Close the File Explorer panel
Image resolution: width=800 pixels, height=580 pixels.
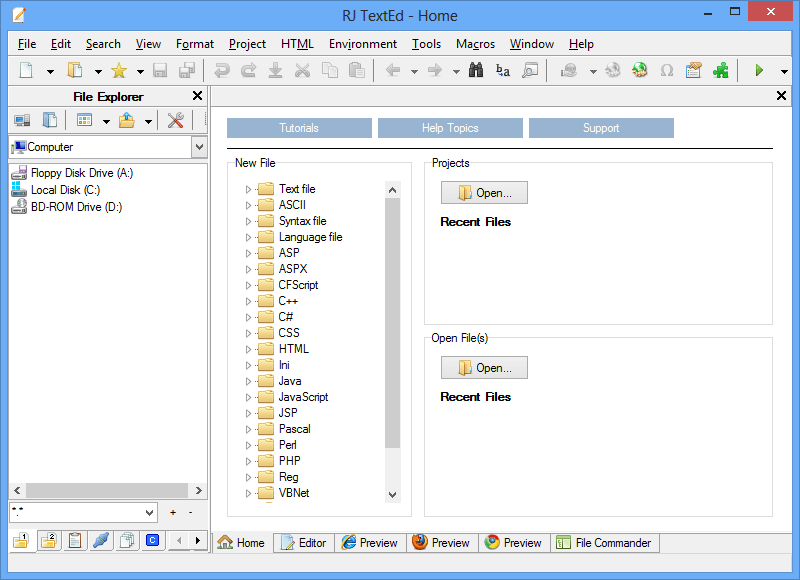(197, 96)
